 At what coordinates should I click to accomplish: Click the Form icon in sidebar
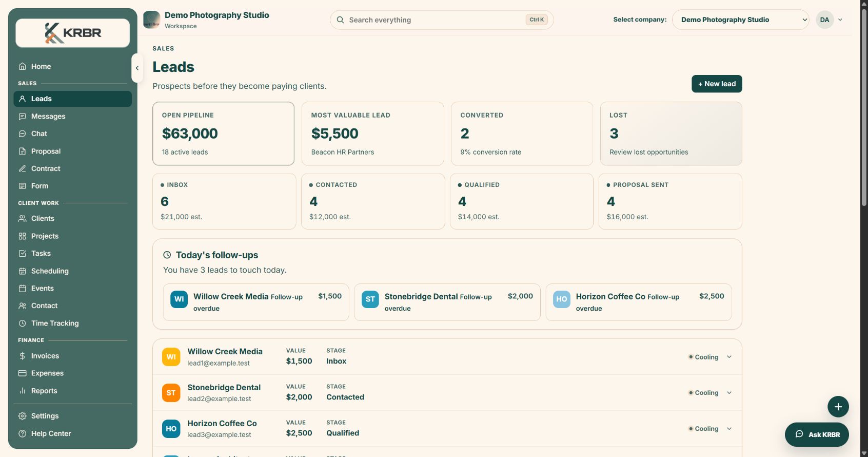click(x=22, y=186)
